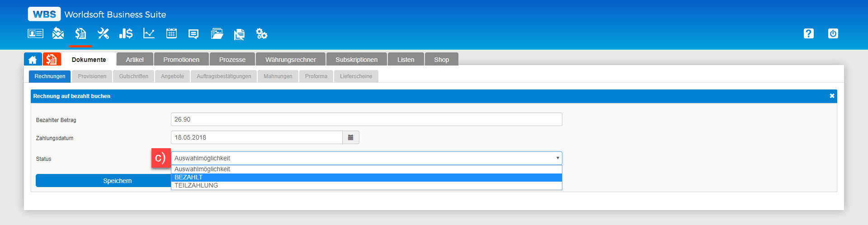This screenshot has width=868, height=225.
Task: Open the image folder media icon
Action: click(217, 33)
